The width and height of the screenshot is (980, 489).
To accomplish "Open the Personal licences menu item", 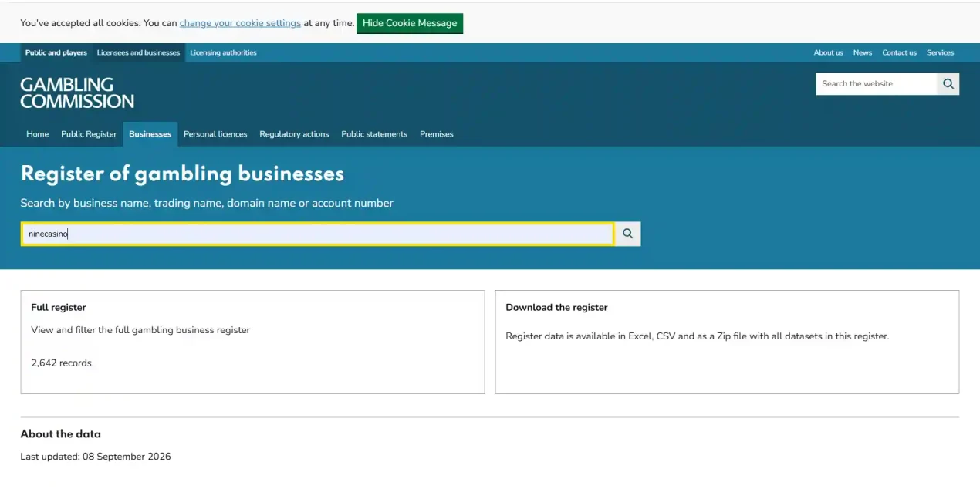I will (215, 134).
